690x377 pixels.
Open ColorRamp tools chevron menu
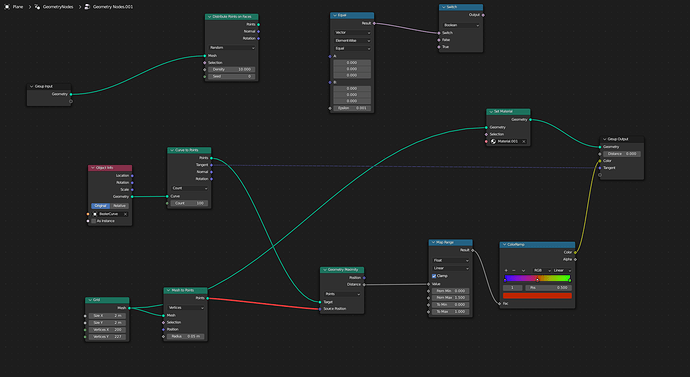pos(523,271)
